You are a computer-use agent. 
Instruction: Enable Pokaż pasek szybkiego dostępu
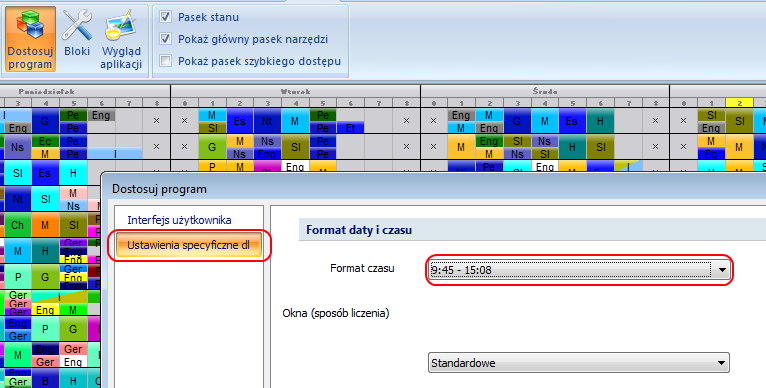pos(166,61)
